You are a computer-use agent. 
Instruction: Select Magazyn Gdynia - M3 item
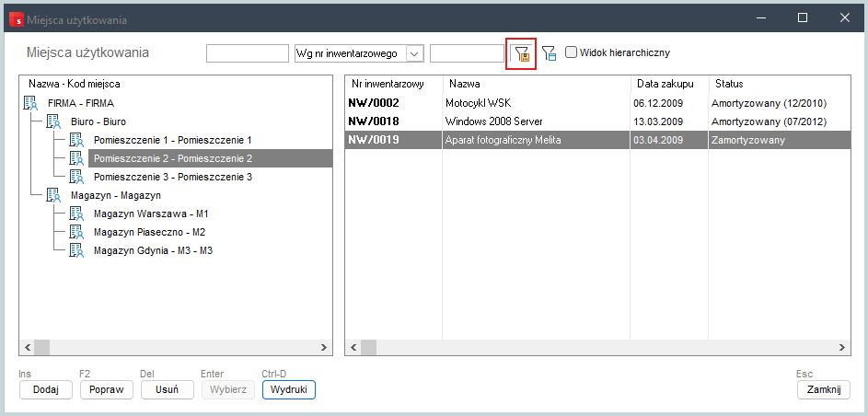tap(154, 250)
